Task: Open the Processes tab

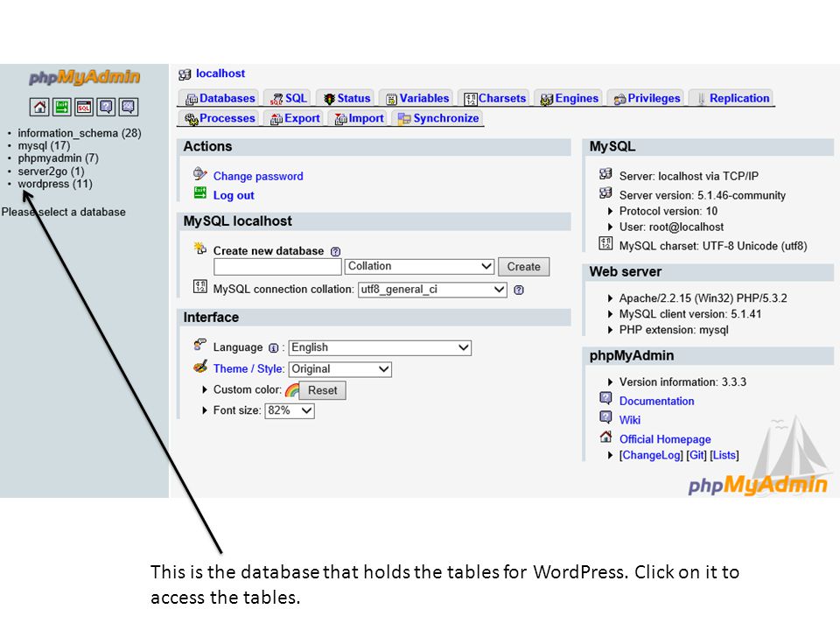Action: [x=220, y=118]
